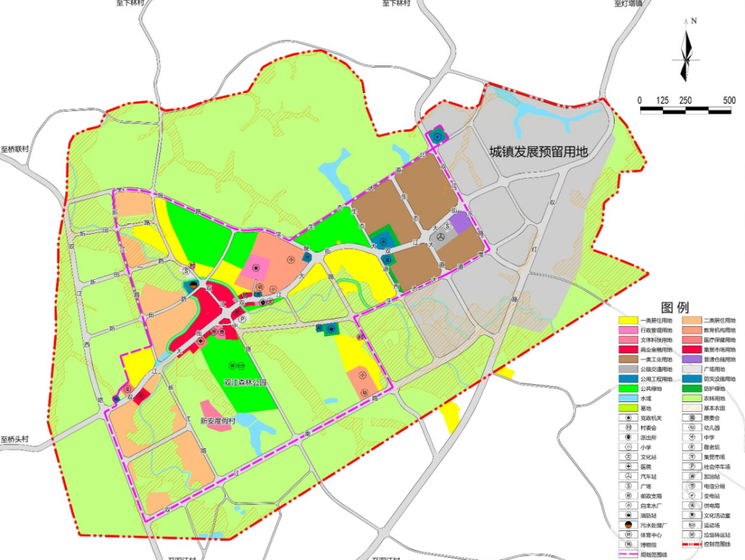
Task: Click the bus station symbol on the map
Action: [440, 237]
